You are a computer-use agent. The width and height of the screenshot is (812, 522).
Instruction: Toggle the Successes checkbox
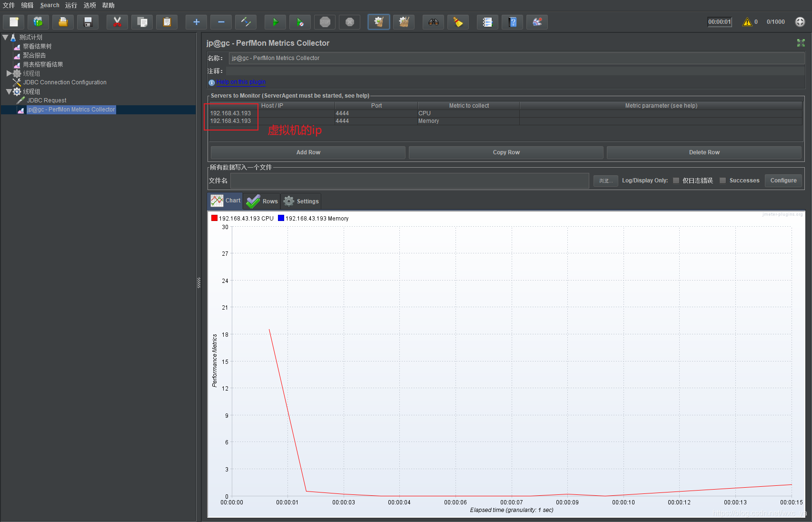(723, 181)
